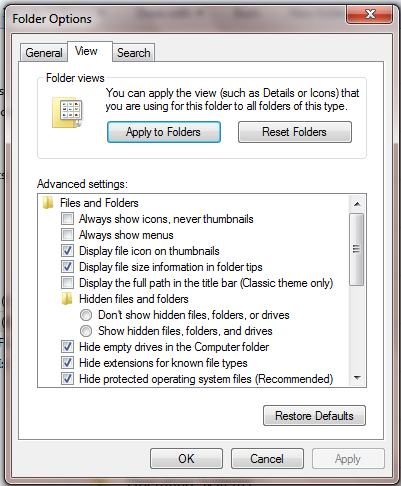Toggle Display file size information in folder tips
Viewport: 401px width, 486px height.
pos(67,267)
